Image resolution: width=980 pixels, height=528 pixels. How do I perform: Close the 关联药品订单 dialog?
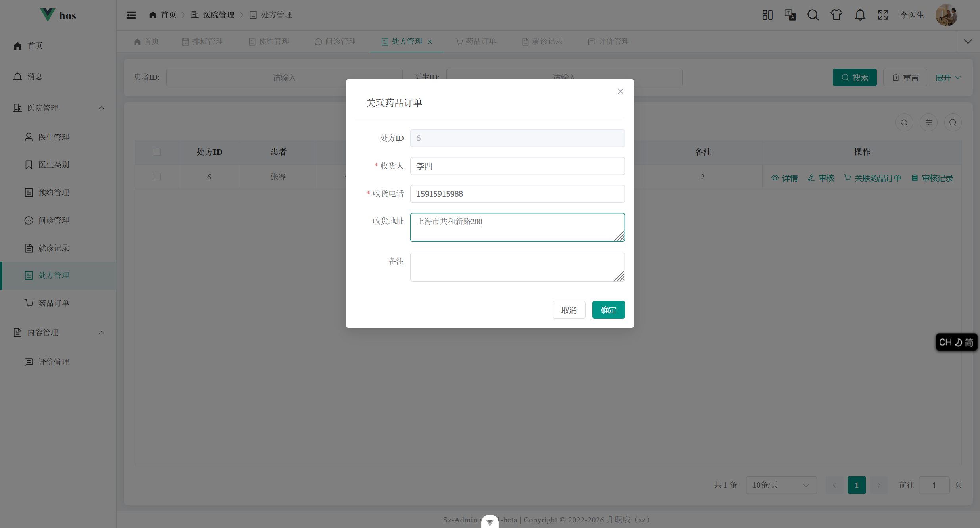click(621, 92)
